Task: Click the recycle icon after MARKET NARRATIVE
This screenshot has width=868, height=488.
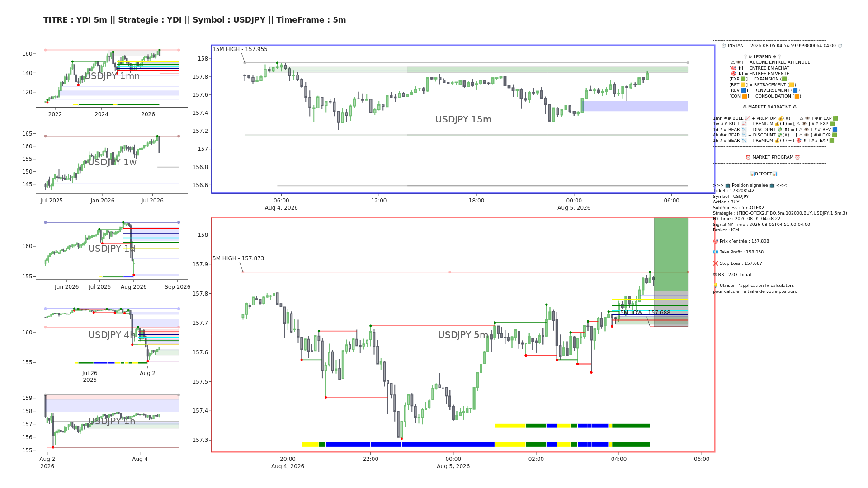Action: point(795,107)
